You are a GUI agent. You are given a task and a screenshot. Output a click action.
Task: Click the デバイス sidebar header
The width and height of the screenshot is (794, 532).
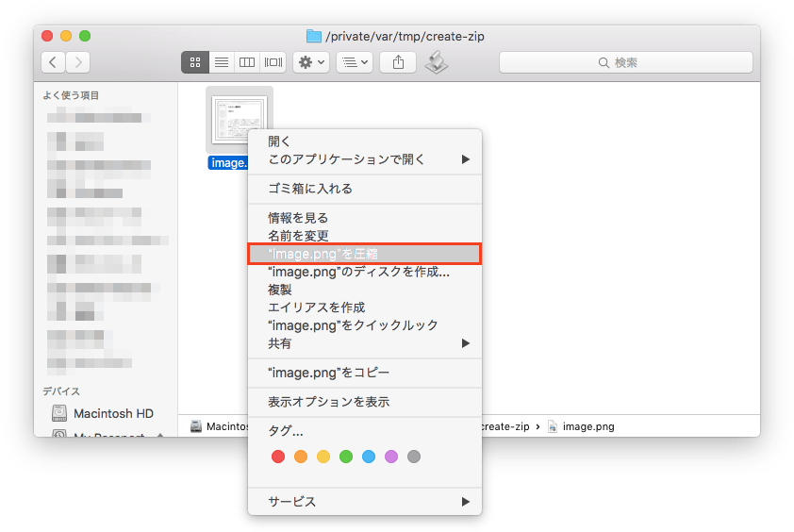(x=60, y=391)
